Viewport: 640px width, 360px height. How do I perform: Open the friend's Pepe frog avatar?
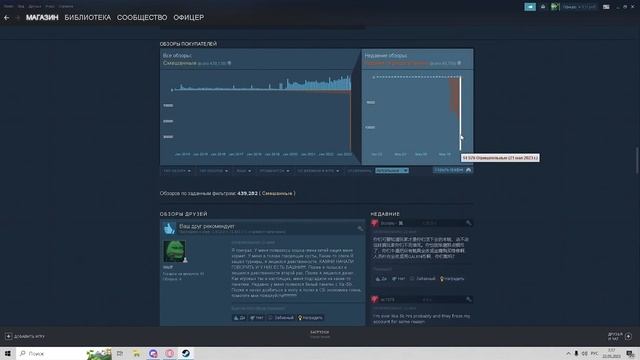[x=174, y=251]
